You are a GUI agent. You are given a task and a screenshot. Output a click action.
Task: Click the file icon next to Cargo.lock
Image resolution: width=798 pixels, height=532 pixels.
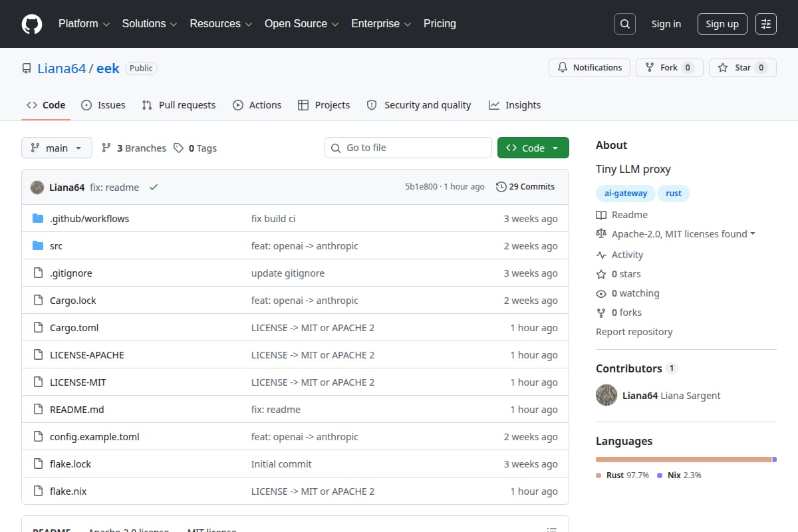[x=38, y=301]
